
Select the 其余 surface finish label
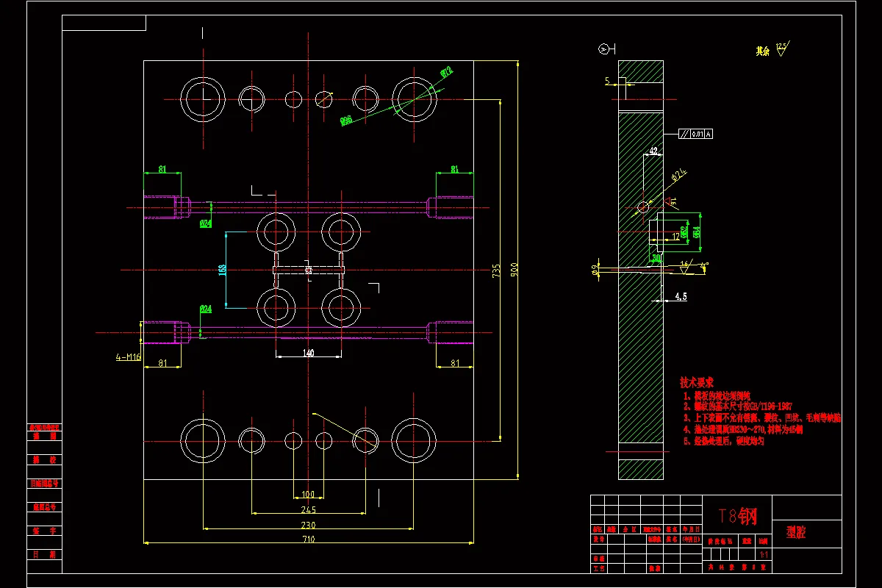(x=762, y=51)
